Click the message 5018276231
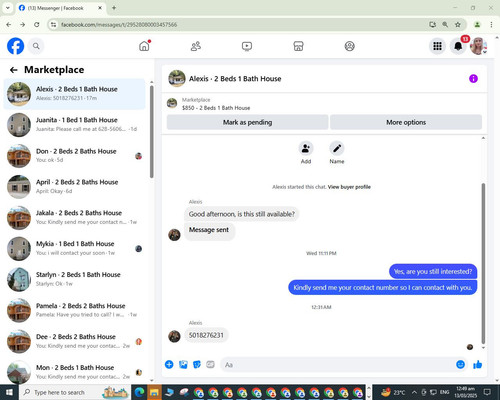This screenshot has width=500, height=400. point(206,335)
